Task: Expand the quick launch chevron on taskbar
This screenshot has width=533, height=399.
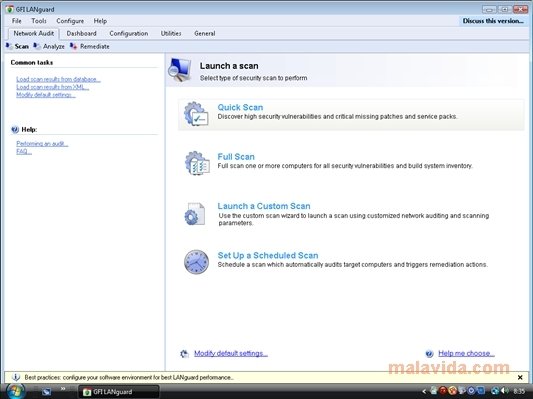Action: [63, 388]
